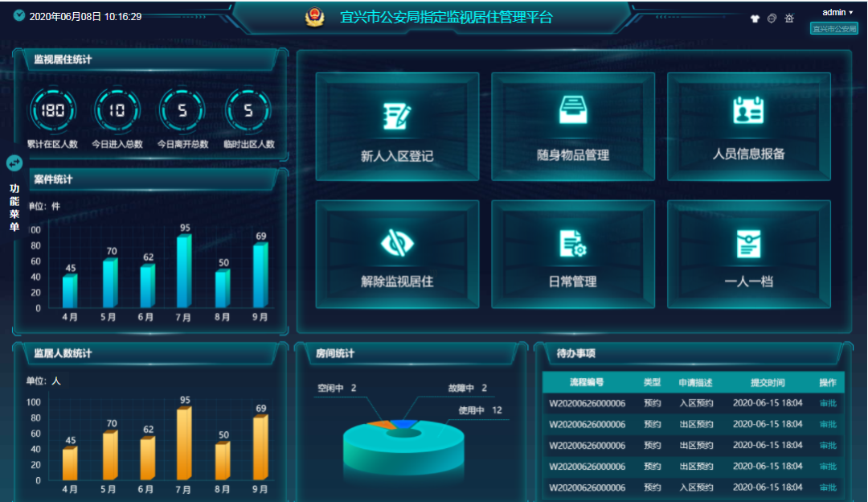Expand the admin user dropdown
The height and width of the screenshot is (502, 868).
837,12
